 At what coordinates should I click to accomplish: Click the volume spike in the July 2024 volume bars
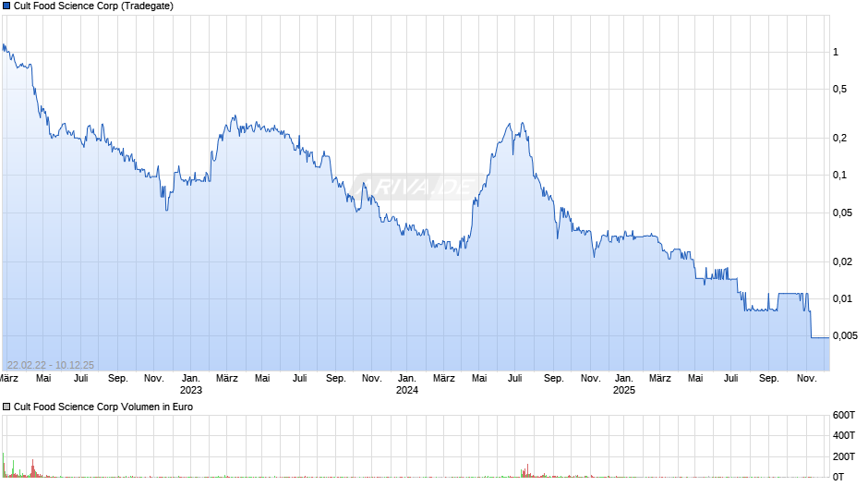[527, 470]
